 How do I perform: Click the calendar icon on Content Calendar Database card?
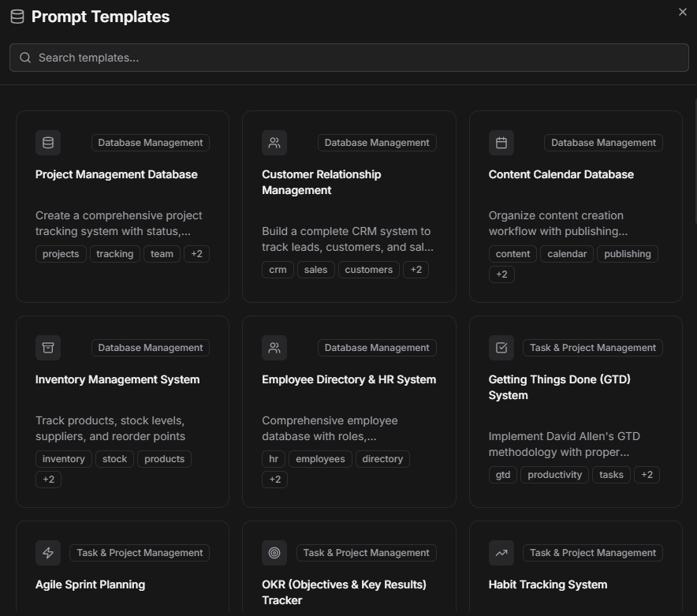(501, 143)
